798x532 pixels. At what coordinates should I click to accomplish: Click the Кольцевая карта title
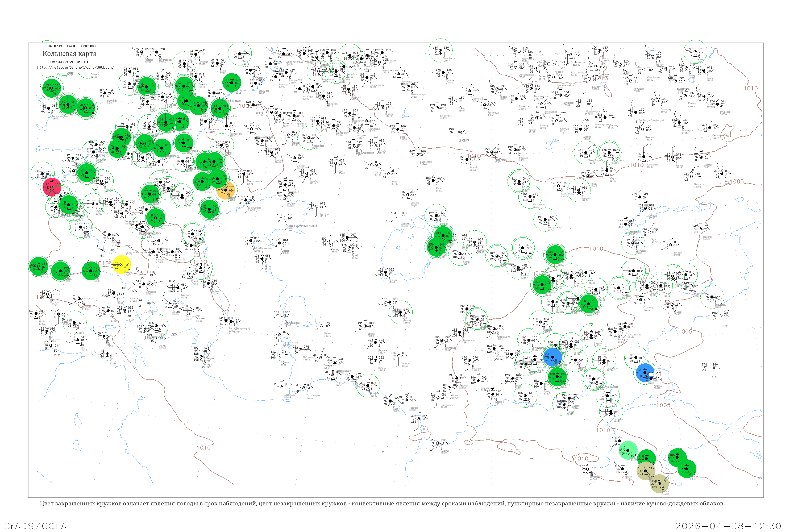pyautogui.click(x=69, y=54)
